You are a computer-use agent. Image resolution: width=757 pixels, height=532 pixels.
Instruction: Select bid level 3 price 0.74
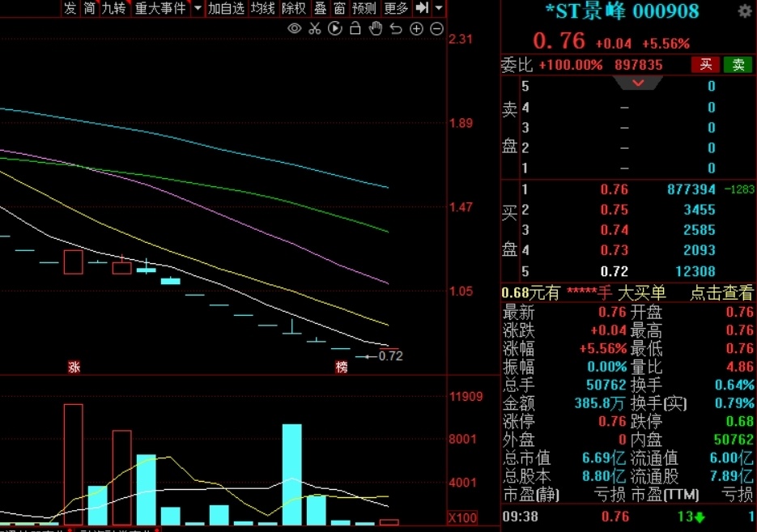(x=614, y=230)
